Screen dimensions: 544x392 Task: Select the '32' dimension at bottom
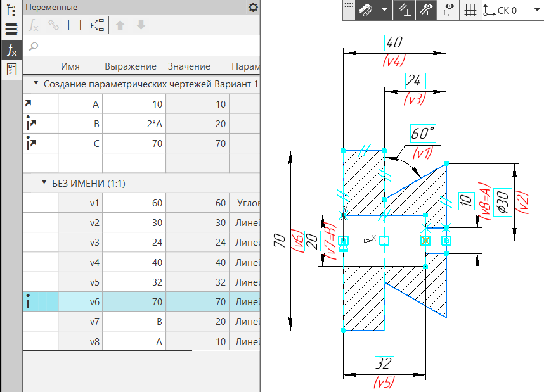pos(384,364)
